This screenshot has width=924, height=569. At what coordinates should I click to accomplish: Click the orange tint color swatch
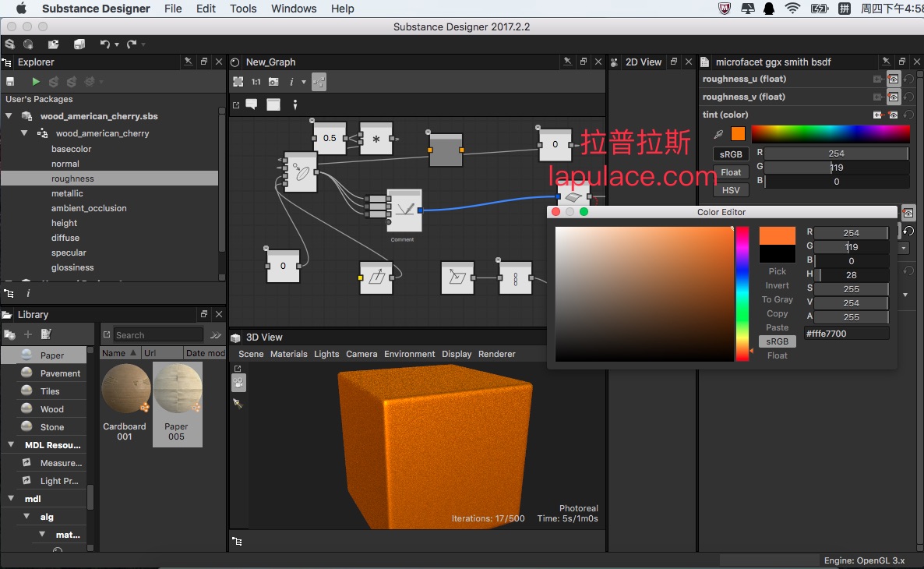tap(738, 134)
